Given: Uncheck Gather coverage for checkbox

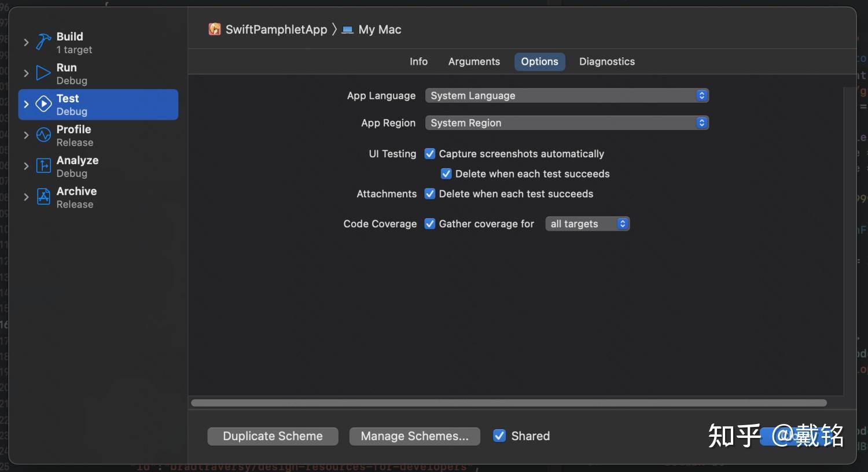Looking at the screenshot, I should (430, 224).
